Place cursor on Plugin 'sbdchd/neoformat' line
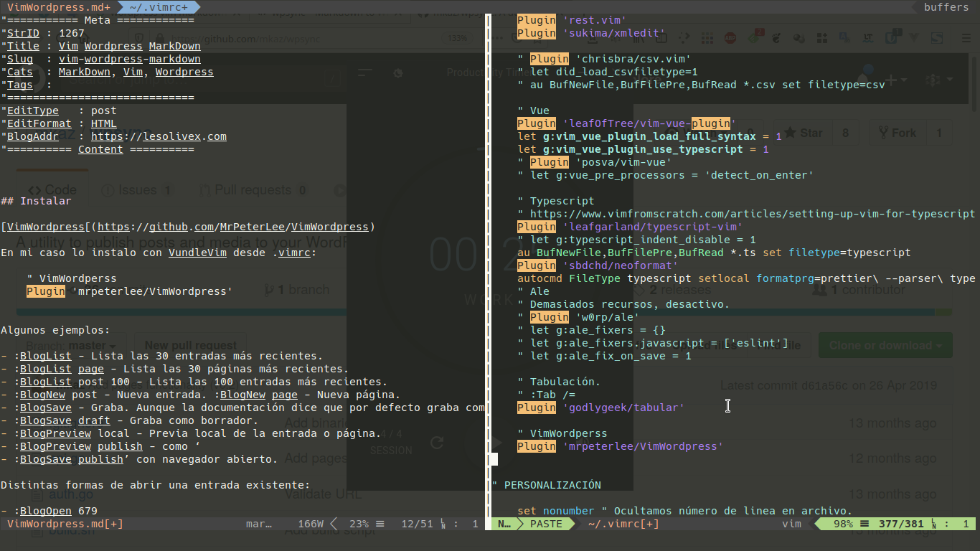Image resolution: width=980 pixels, height=551 pixels. 598,265
